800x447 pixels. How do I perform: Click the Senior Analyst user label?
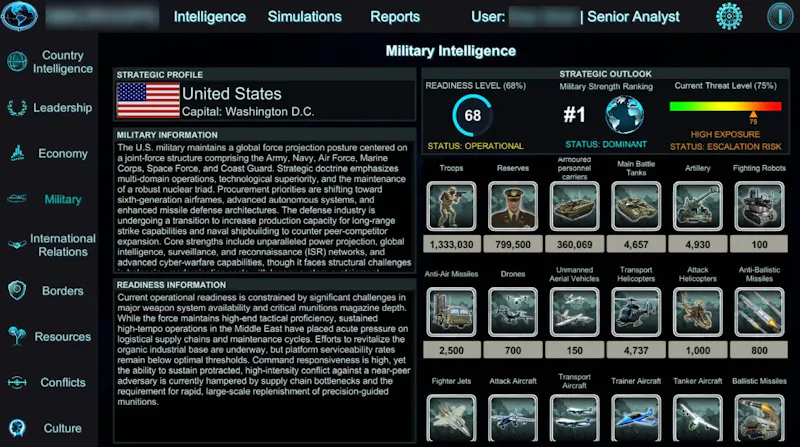pyautogui.click(x=633, y=17)
